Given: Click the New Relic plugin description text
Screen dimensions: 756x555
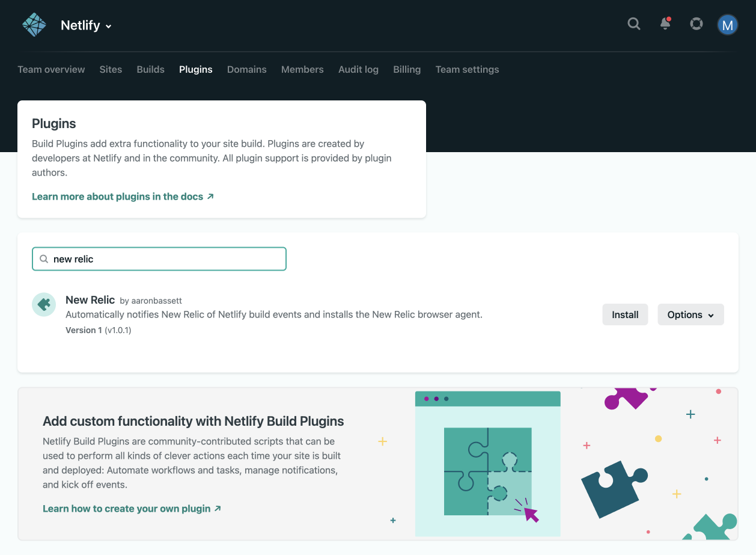Looking at the screenshot, I should pyautogui.click(x=274, y=314).
